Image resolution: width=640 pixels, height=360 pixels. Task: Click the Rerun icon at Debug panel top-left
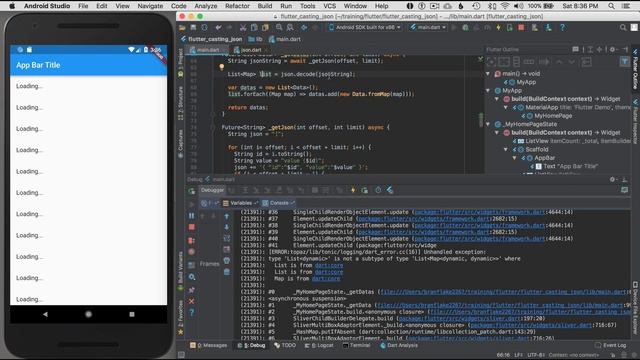click(x=191, y=191)
